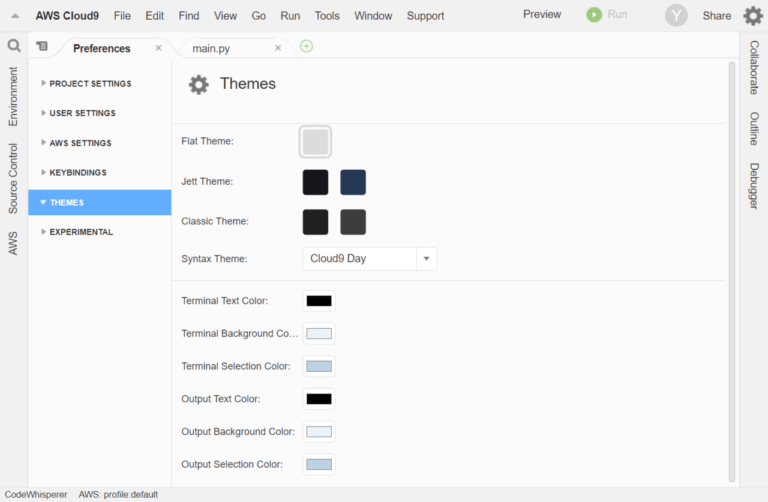Expand the Project Settings section
This screenshot has width=768, height=502.
(x=90, y=84)
